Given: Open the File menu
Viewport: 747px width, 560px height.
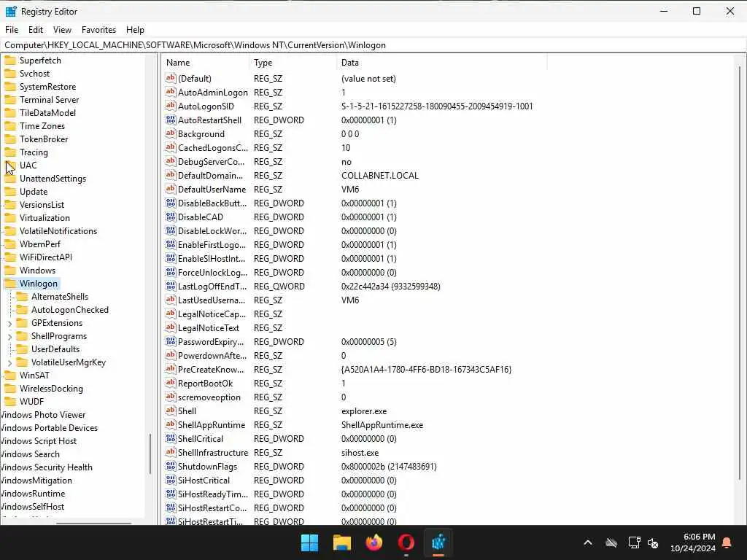Looking at the screenshot, I should pyautogui.click(x=12, y=29).
